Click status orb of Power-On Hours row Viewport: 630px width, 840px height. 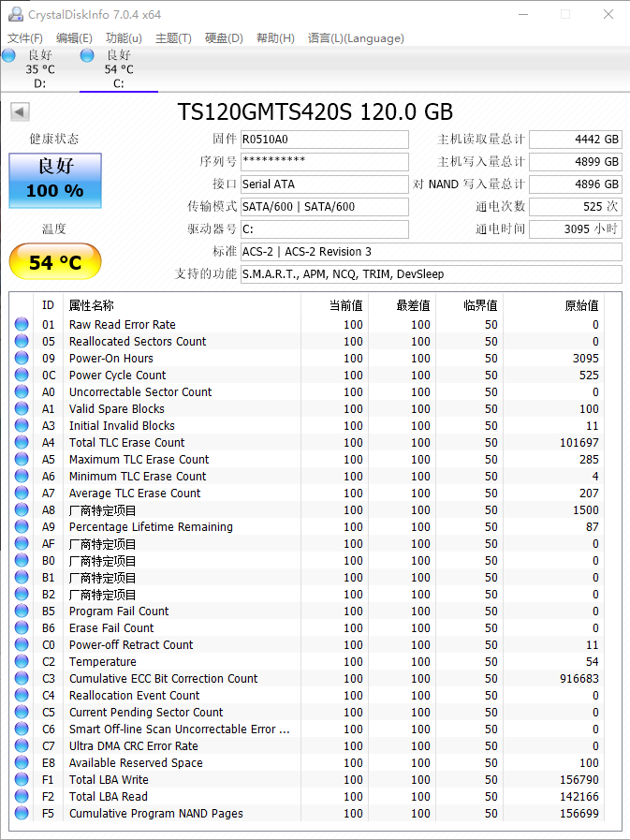[22, 358]
